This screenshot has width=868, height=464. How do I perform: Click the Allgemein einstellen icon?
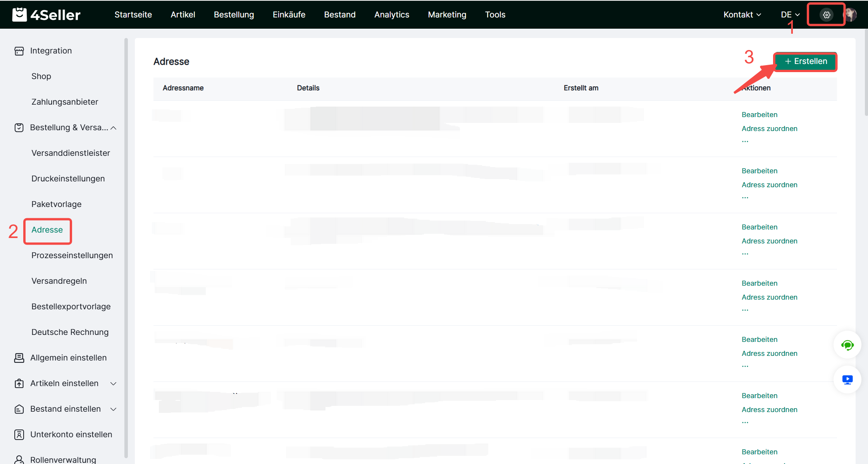(x=19, y=358)
